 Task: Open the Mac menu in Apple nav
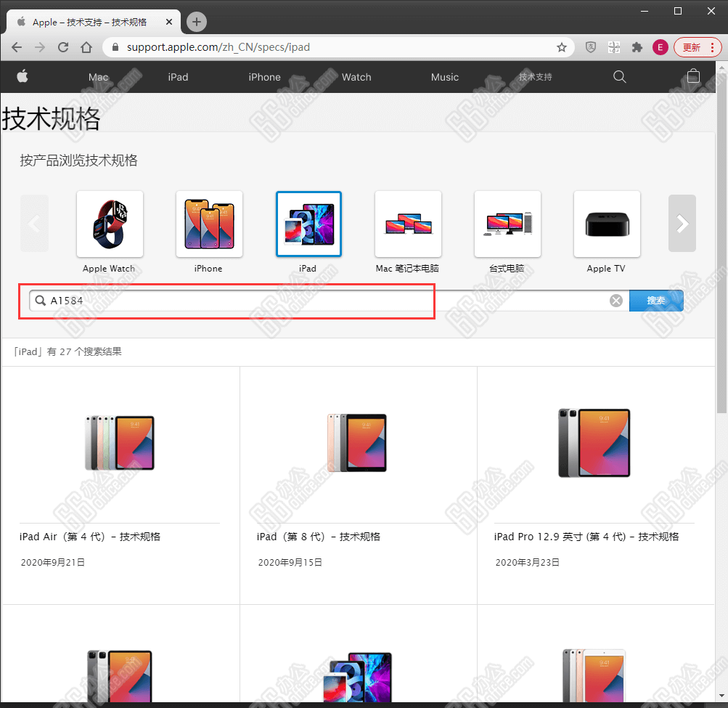(99, 77)
